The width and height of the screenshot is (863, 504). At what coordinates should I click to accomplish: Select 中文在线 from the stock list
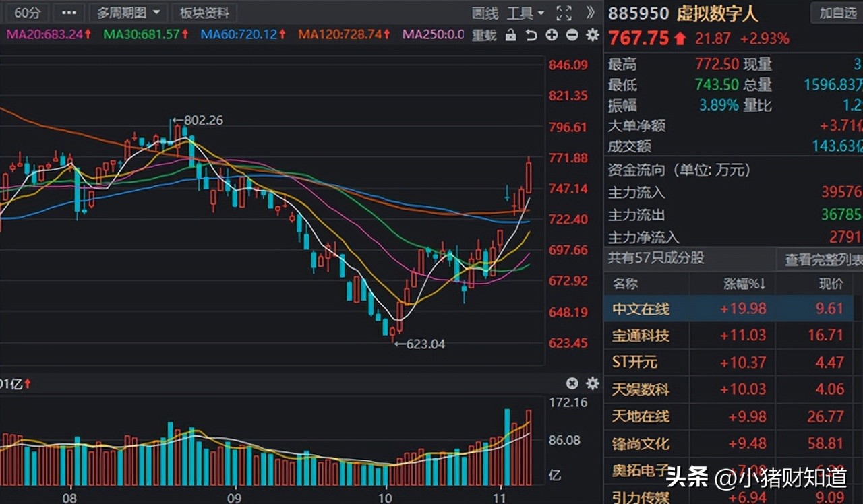(x=642, y=309)
